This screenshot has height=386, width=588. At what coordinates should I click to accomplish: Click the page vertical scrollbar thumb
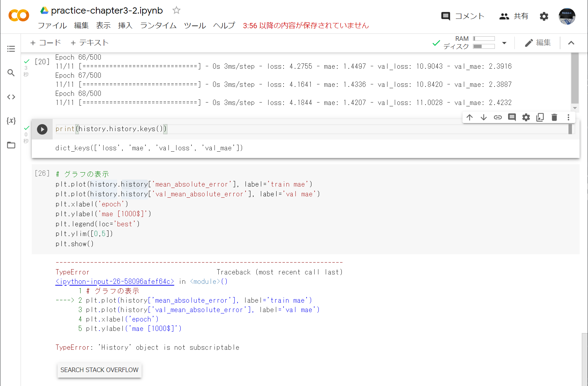[x=585, y=359]
